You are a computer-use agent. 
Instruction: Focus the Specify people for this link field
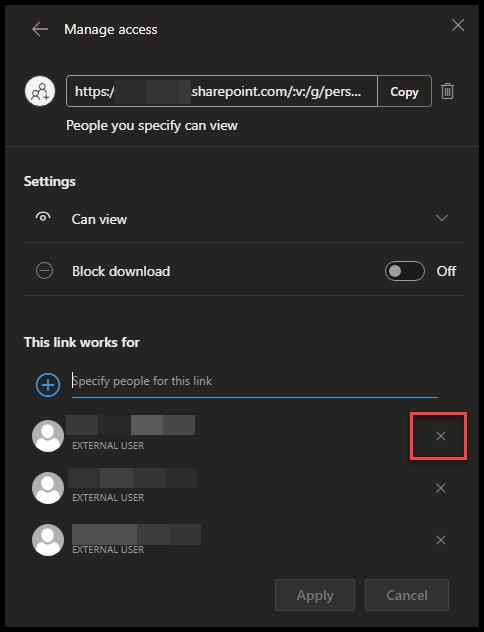pyautogui.click(x=255, y=381)
